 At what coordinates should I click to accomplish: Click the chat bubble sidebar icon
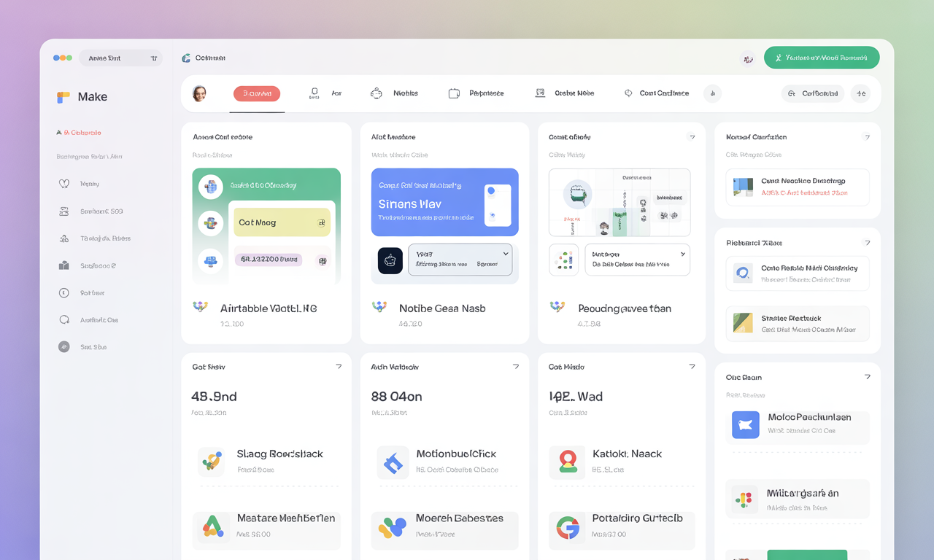click(x=66, y=319)
